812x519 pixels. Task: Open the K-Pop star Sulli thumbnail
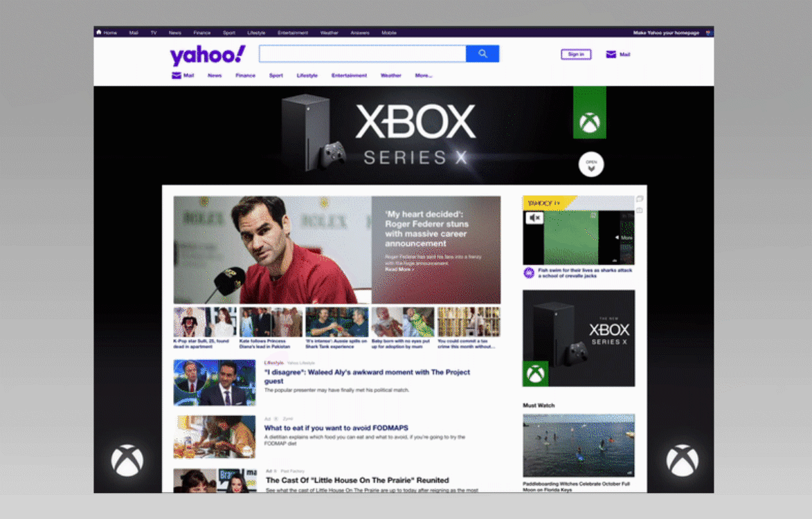tap(205, 322)
